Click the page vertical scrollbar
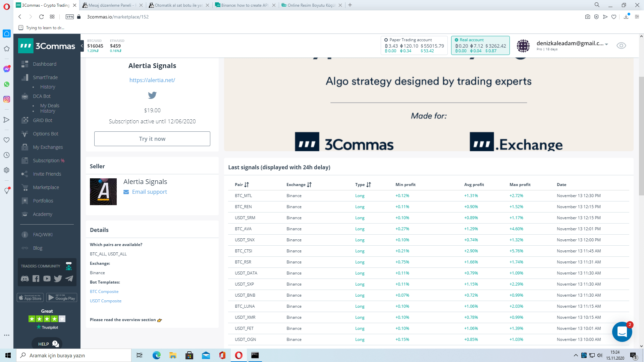The width and height of the screenshot is (644, 362). point(641,136)
